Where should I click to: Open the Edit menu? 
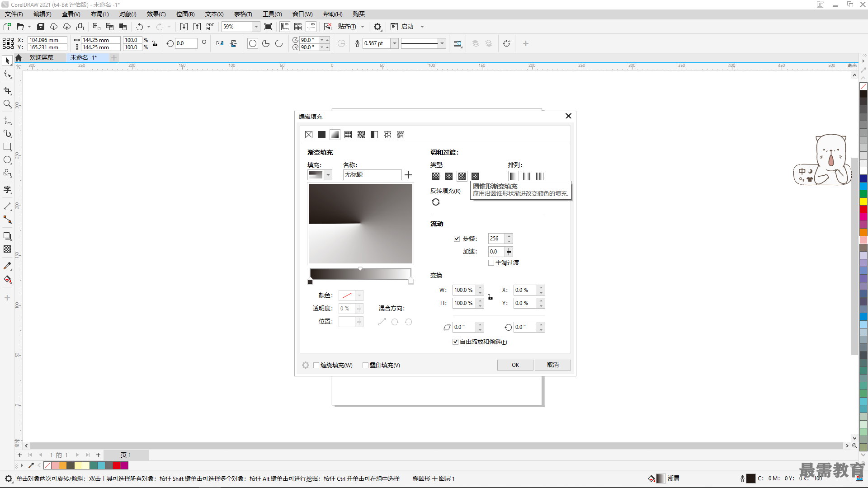pos(42,14)
